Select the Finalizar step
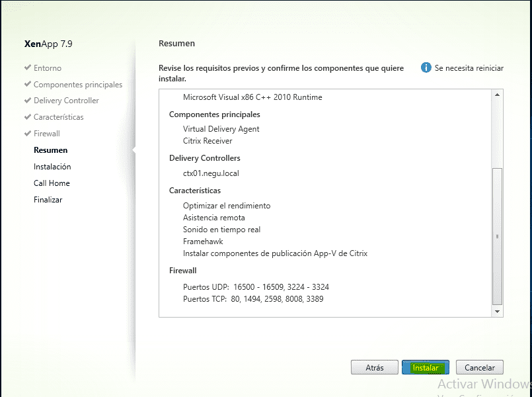Viewport: 532px width, 397px height. [x=49, y=199]
